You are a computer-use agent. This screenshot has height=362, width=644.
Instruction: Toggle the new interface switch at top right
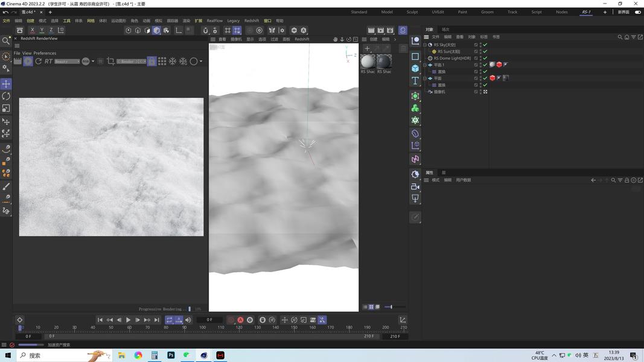(x=638, y=12)
